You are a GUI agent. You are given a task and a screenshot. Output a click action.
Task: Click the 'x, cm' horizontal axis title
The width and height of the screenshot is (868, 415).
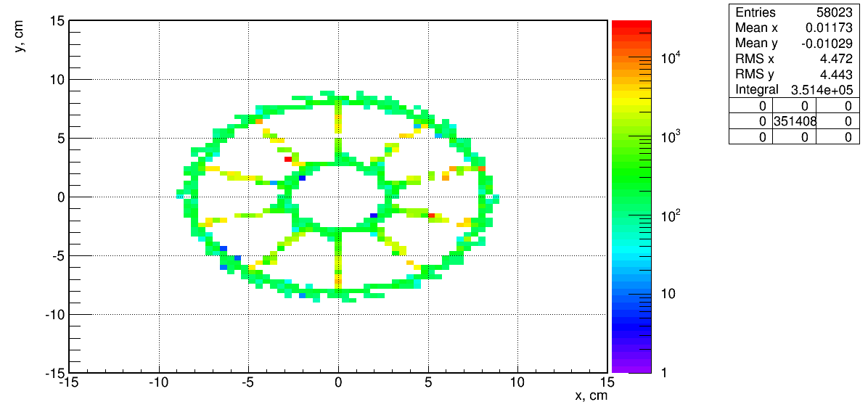[x=591, y=395]
